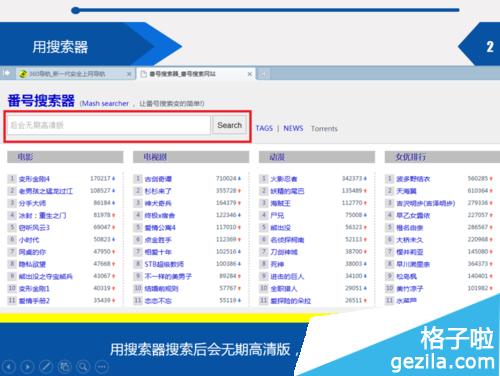Close the 360导航 browser tab
This screenshot has height=376, width=500.
[129, 74]
